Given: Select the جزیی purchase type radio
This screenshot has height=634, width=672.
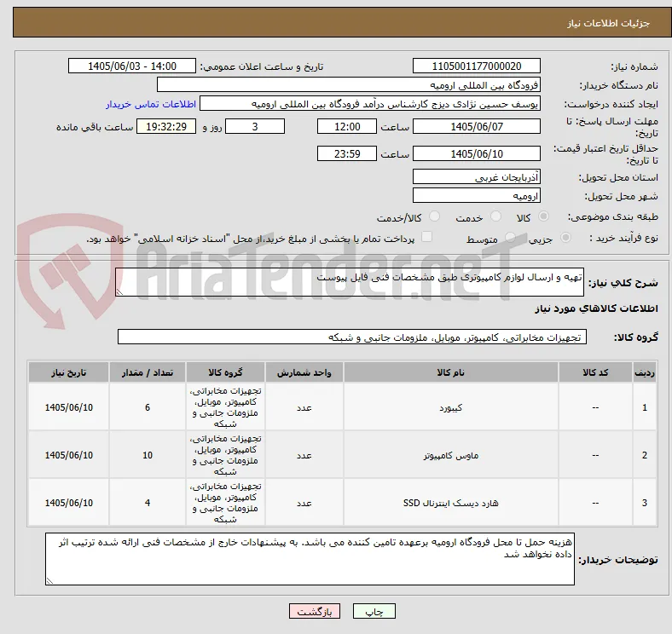Looking at the screenshot, I should click(x=565, y=238).
